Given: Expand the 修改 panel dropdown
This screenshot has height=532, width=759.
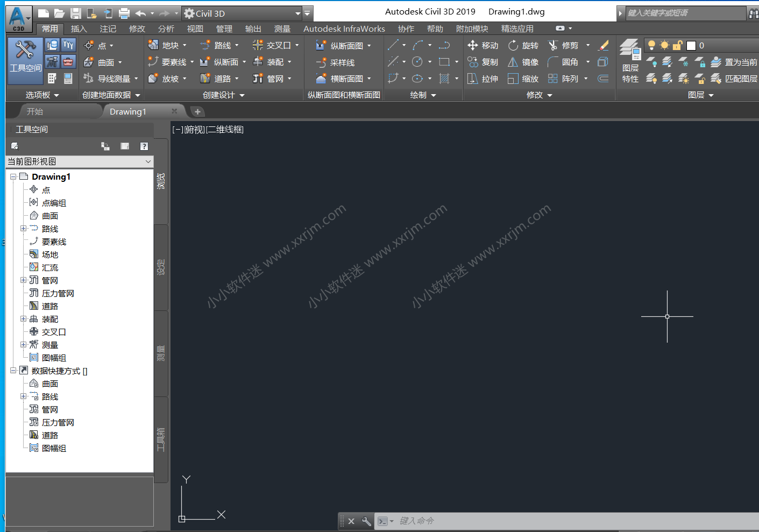Looking at the screenshot, I should (540, 95).
